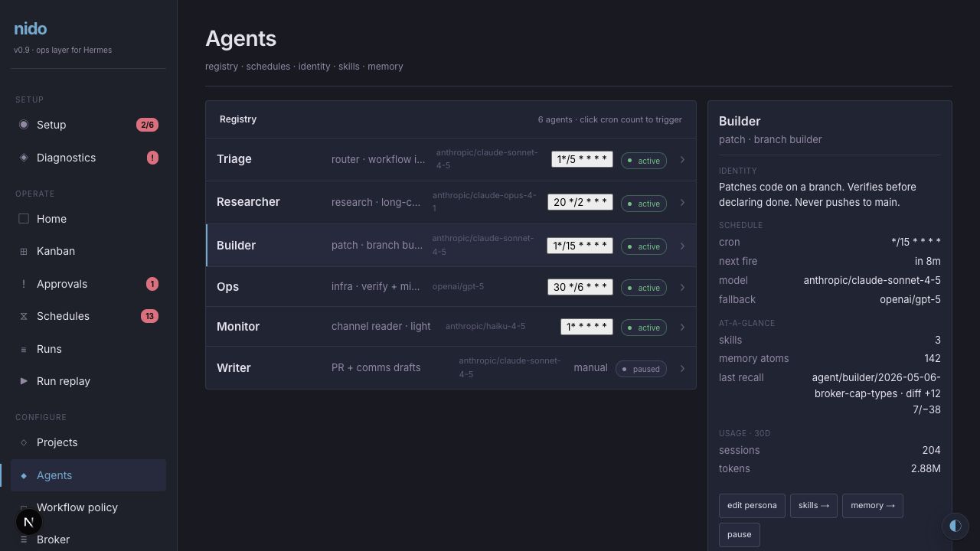Trigger Builder cron */15 * * * * in registry
This screenshot has height=551, width=980.
[x=580, y=246]
